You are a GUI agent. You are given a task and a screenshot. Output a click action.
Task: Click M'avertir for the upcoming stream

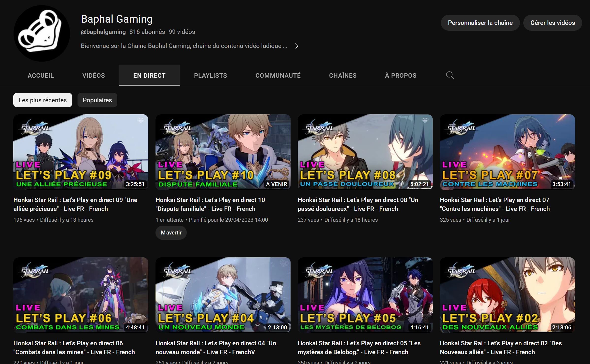coord(171,233)
